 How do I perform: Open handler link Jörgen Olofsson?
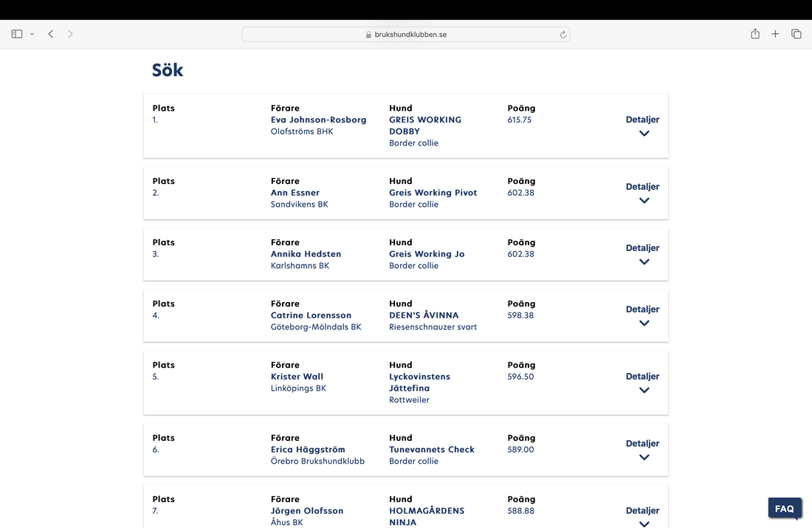(x=306, y=511)
